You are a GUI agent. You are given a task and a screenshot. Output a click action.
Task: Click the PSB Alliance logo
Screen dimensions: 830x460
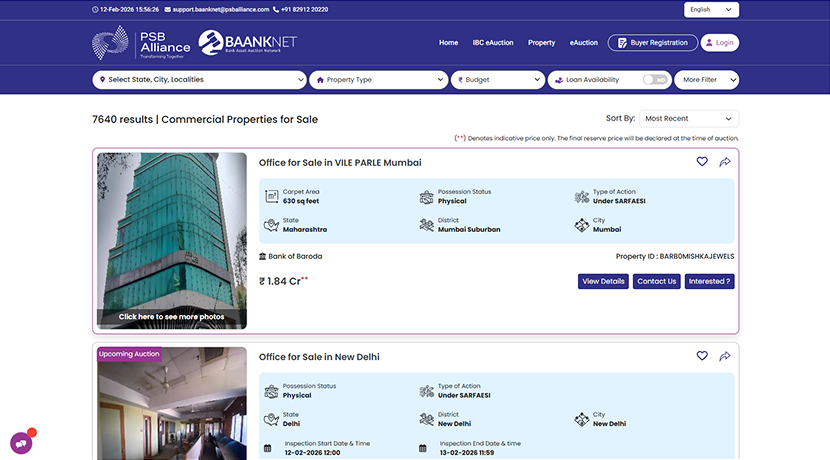point(141,43)
